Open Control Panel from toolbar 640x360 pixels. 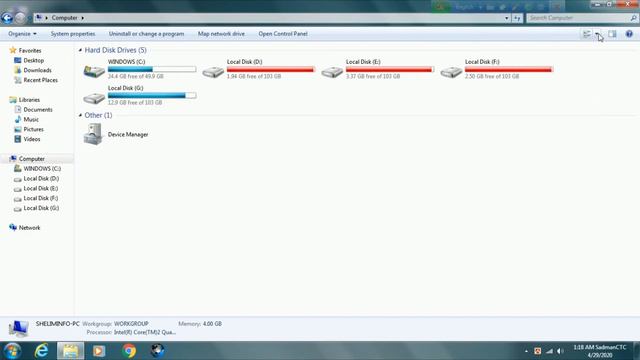(283, 34)
